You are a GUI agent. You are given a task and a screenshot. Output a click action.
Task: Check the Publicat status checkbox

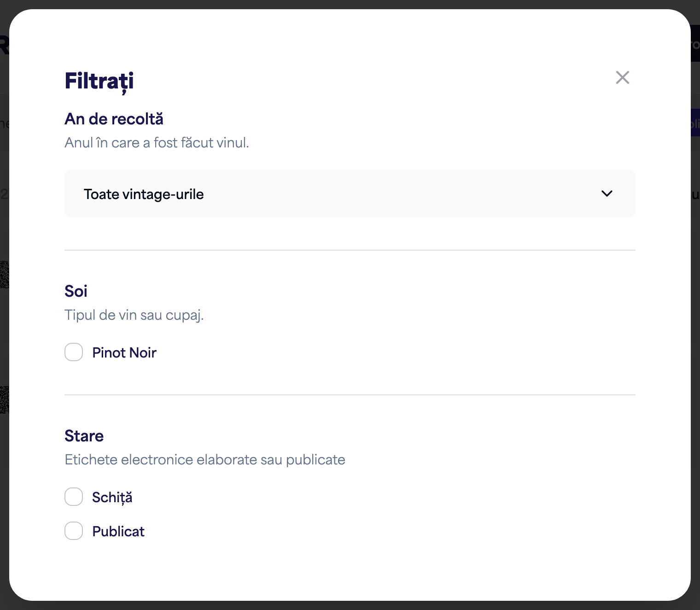pos(74,531)
